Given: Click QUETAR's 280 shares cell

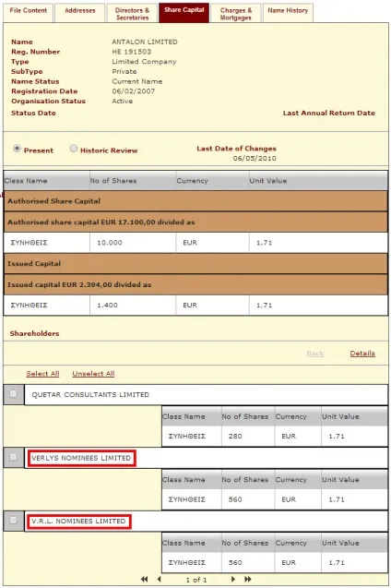Looking at the screenshot, I should click(247, 436).
